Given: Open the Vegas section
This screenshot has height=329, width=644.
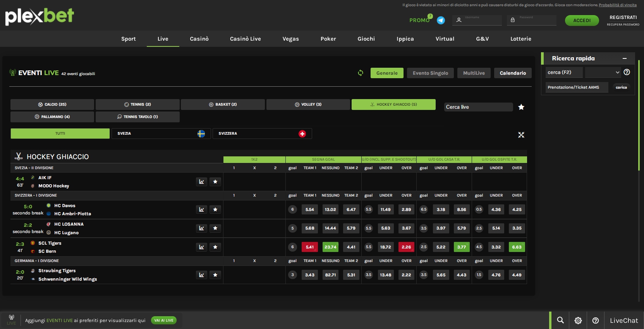Looking at the screenshot, I should pyautogui.click(x=291, y=39).
